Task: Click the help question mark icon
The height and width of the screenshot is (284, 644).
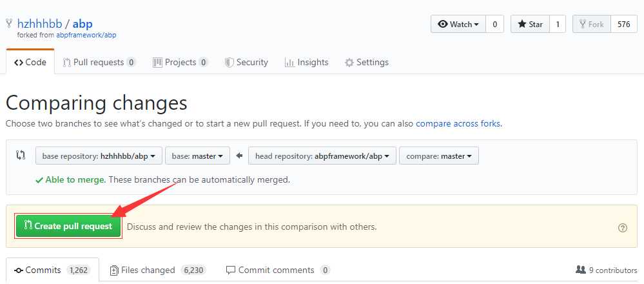Action: [623, 228]
